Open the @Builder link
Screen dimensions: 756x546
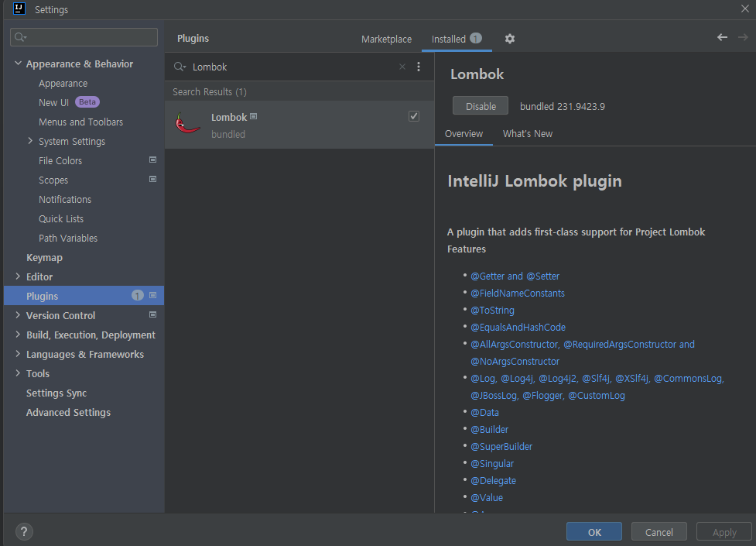point(489,429)
